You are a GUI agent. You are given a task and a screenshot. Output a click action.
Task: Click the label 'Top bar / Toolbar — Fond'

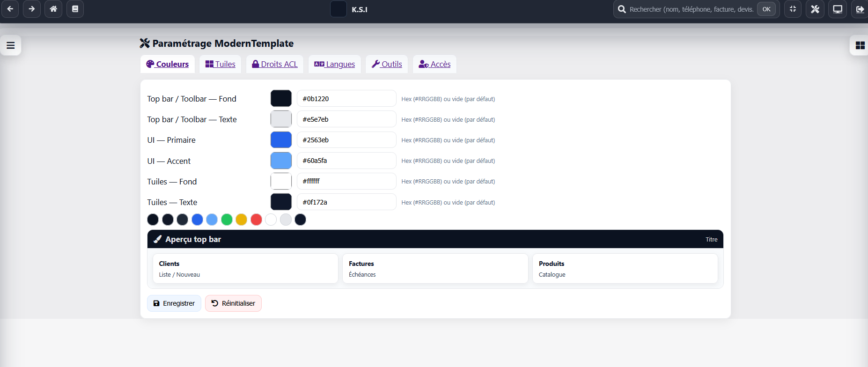(191, 99)
